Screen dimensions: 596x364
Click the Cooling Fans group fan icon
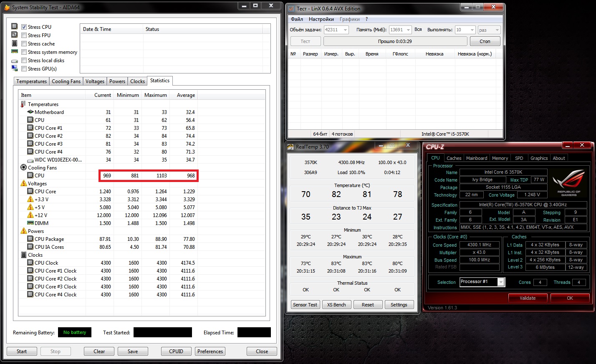[23, 167]
